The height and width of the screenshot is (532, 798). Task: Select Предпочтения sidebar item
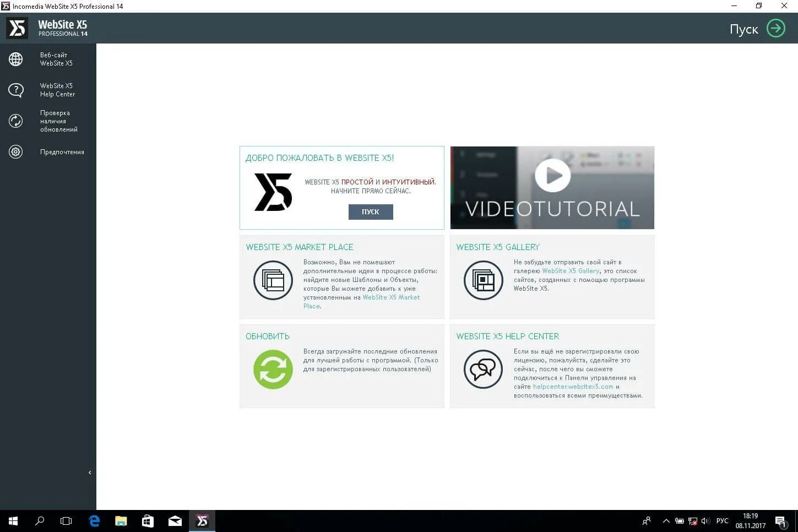pyautogui.click(x=48, y=152)
